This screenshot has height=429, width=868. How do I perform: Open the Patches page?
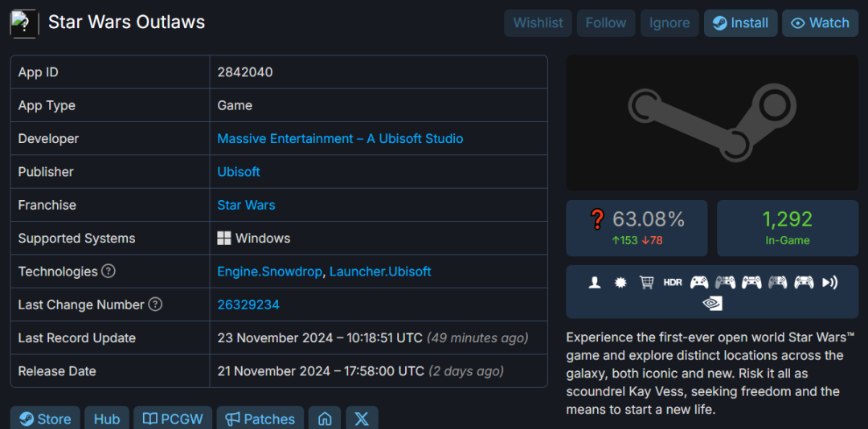point(260,419)
